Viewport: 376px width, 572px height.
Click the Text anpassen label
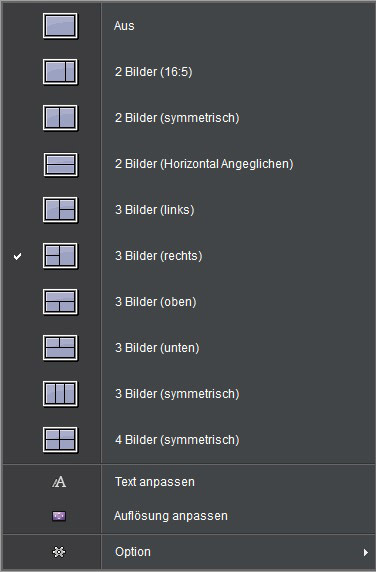(x=155, y=482)
